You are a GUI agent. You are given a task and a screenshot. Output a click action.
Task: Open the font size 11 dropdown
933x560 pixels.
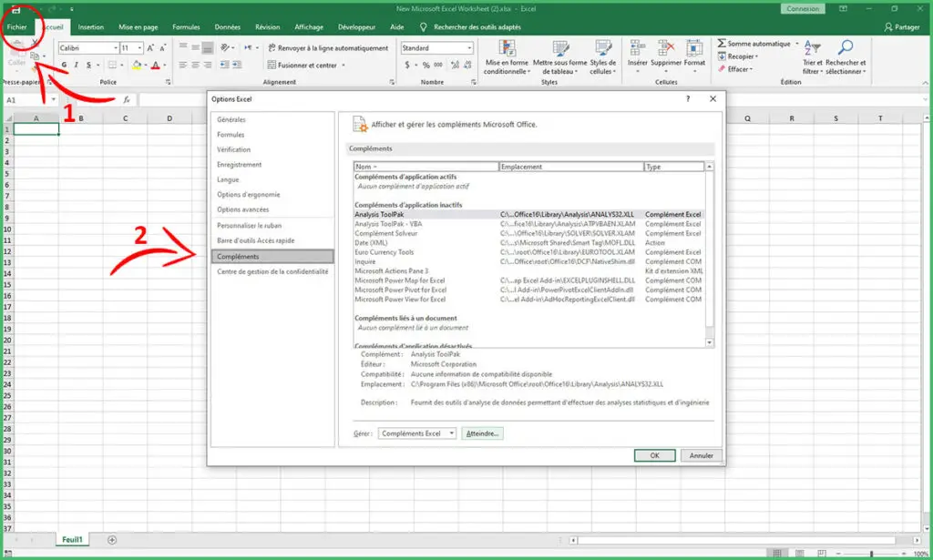point(139,48)
